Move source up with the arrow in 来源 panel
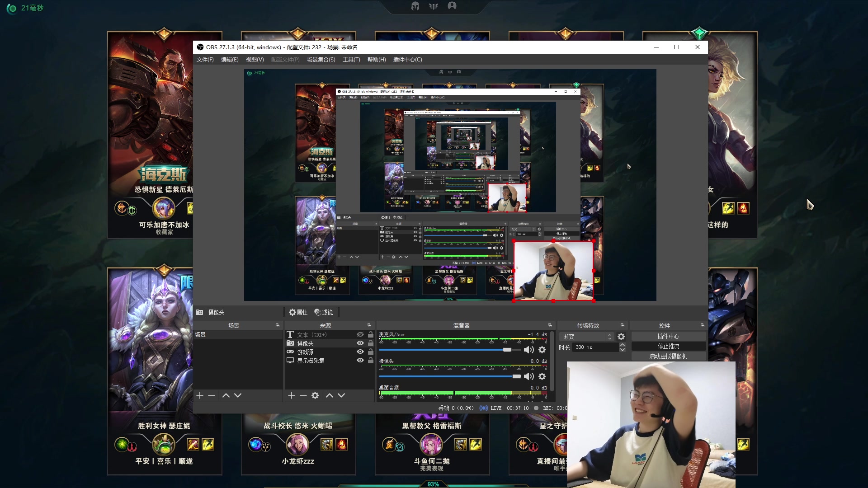868x488 pixels. pyautogui.click(x=330, y=395)
